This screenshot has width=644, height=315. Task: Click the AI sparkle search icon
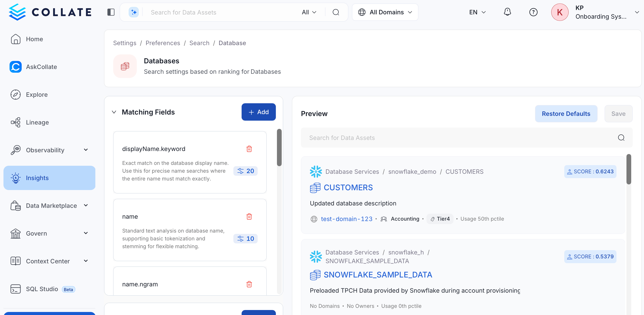point(134,12)
